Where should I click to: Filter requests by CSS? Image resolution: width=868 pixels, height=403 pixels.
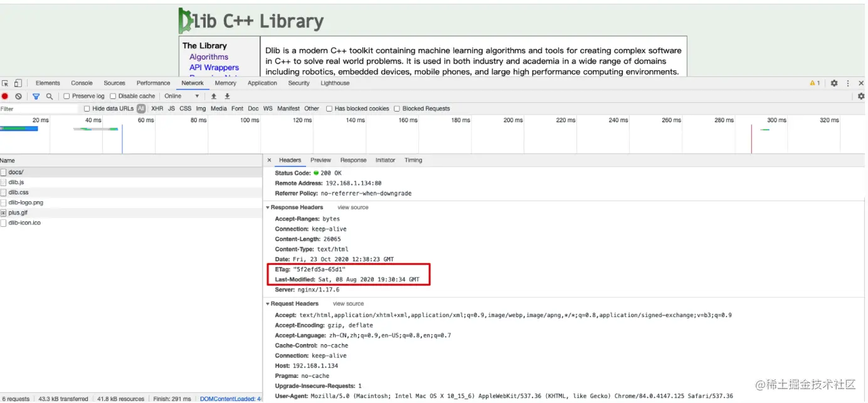click(x=185, y=109)
